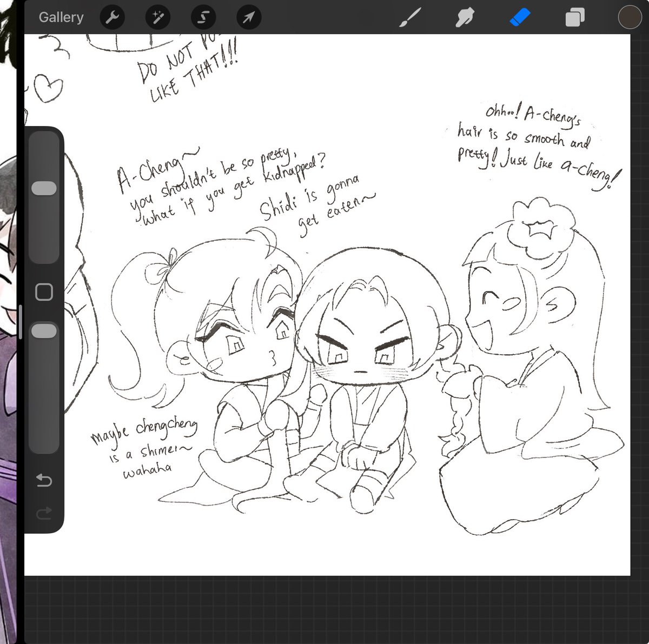The height and width of the screenshot is (644, 649).
Task: Activate the Selection tool
Action: 203,18
